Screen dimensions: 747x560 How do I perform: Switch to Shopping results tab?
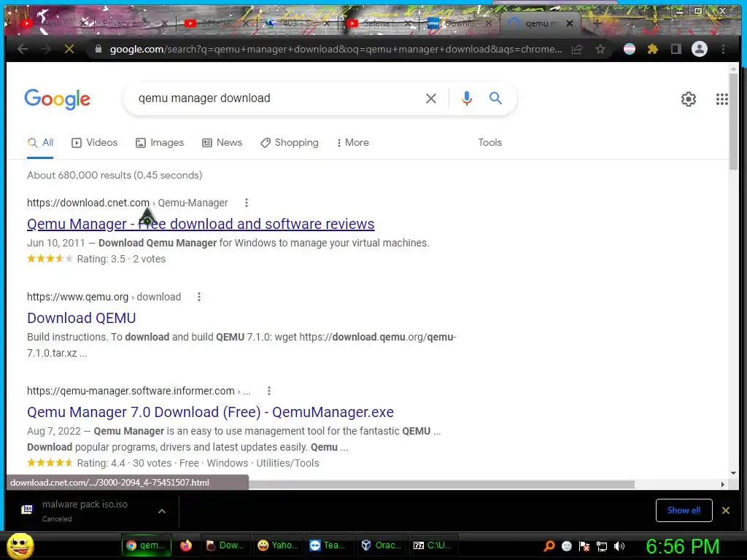pos(290,142)
